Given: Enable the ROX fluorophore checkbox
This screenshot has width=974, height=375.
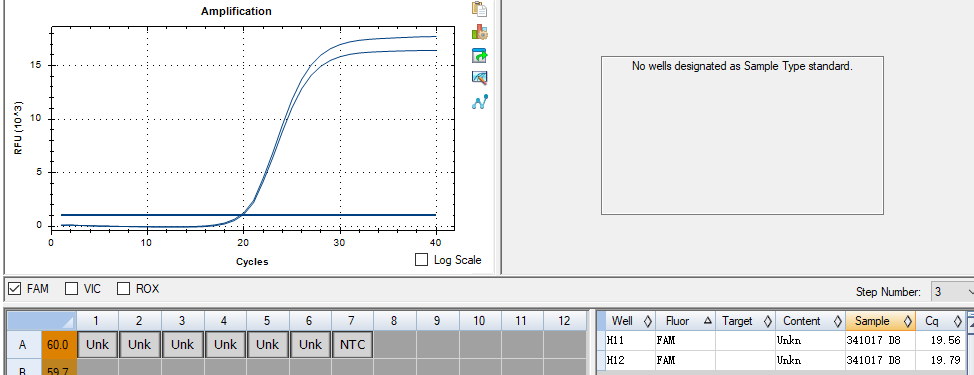Looking at the screenshot, I should coord(124,289).
